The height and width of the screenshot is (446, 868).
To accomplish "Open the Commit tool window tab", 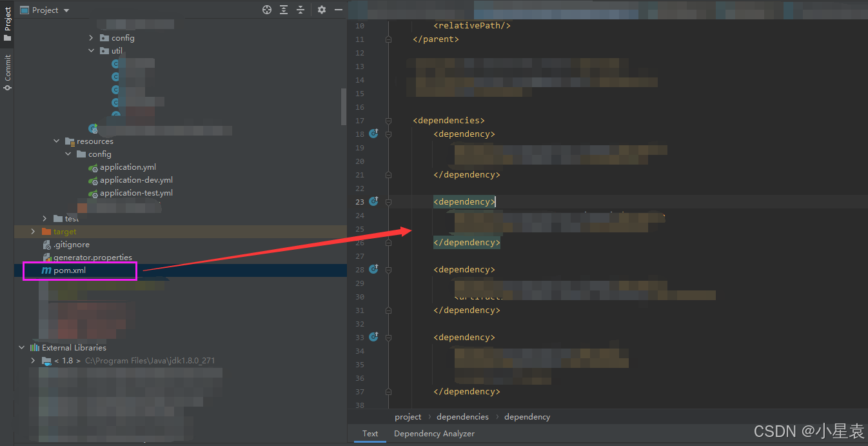I will pos(7,72).
